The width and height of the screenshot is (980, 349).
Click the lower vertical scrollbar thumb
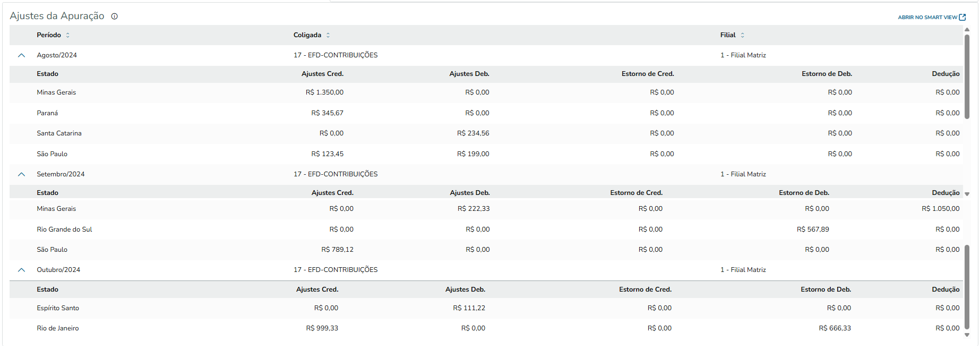pos(967,287)
